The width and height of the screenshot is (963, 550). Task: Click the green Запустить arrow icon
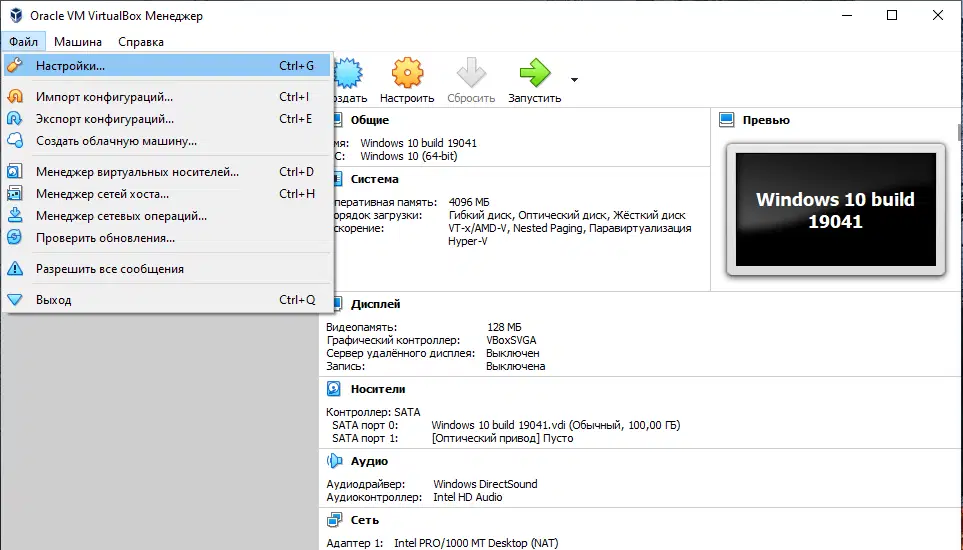click(535, 73)
